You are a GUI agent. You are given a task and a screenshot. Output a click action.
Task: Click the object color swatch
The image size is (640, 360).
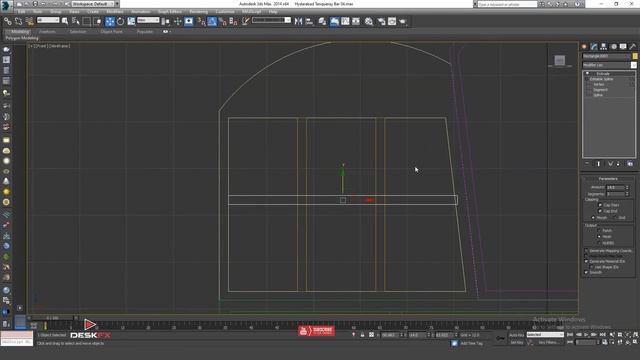[x=635, y=56]
